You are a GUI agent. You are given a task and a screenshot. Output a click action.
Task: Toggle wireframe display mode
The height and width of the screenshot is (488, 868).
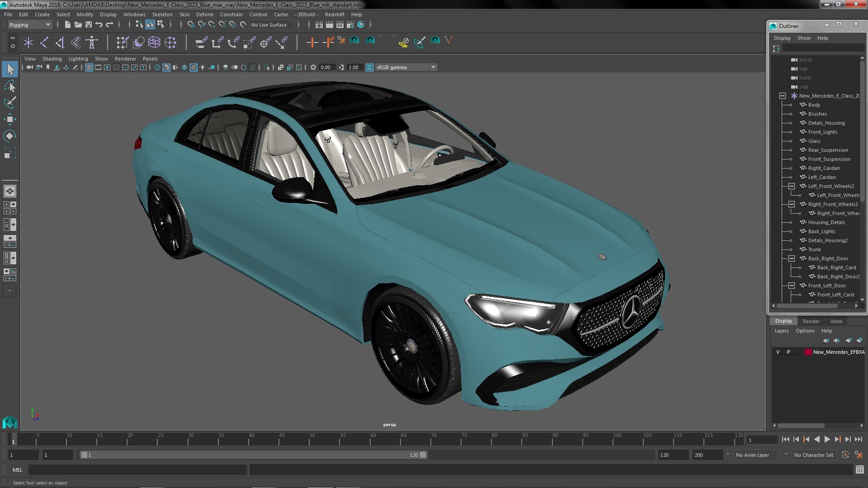157,67
